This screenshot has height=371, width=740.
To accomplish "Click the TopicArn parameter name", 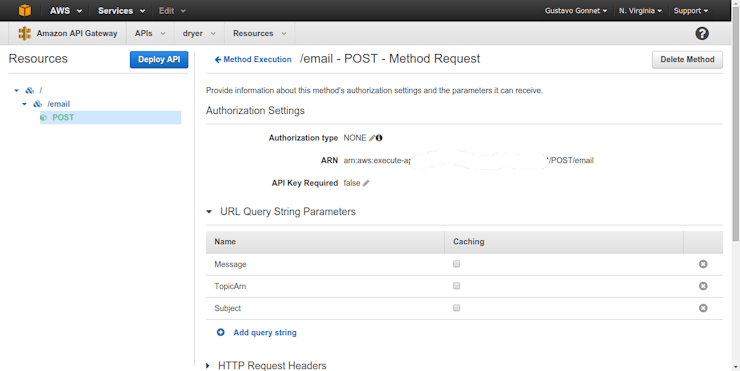I will pos(230,286).
